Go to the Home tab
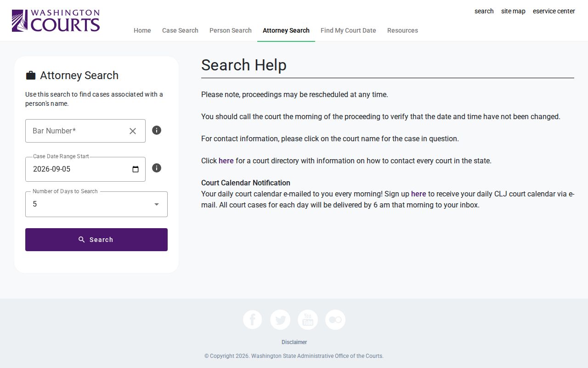The width and height of the screenshot is (588, 368). click(142, 30)
